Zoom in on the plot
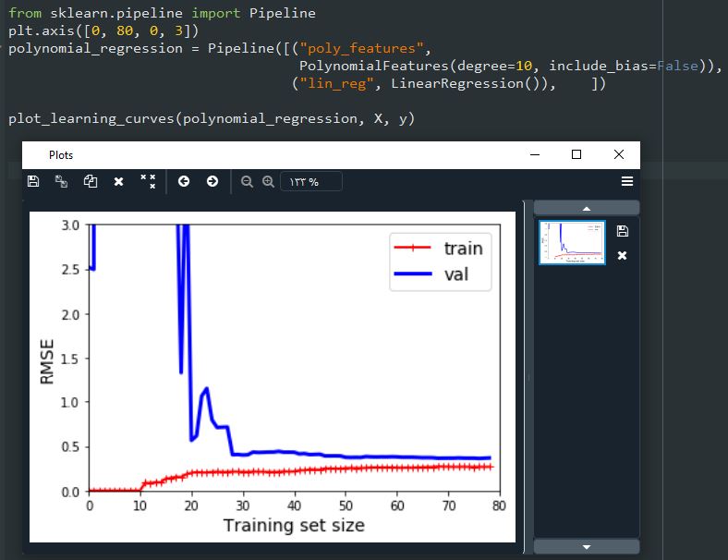728x560 pixels. (268, 181)
